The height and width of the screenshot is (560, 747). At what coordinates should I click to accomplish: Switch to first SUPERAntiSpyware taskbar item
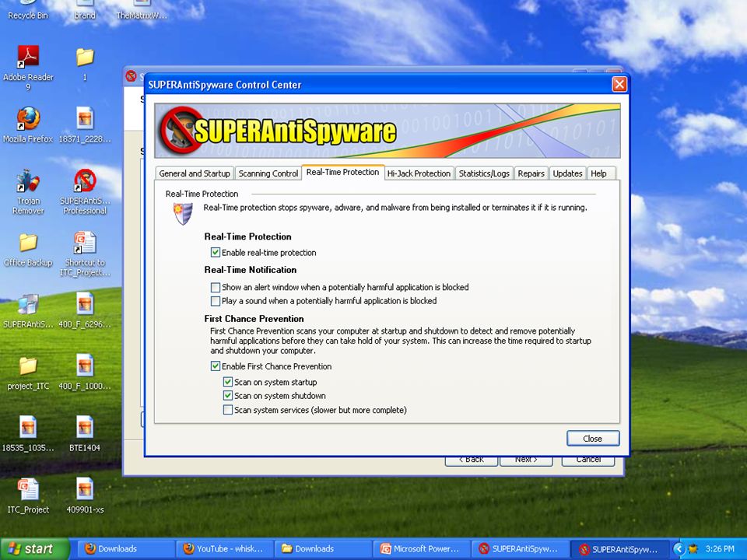[x=521, y=548]
